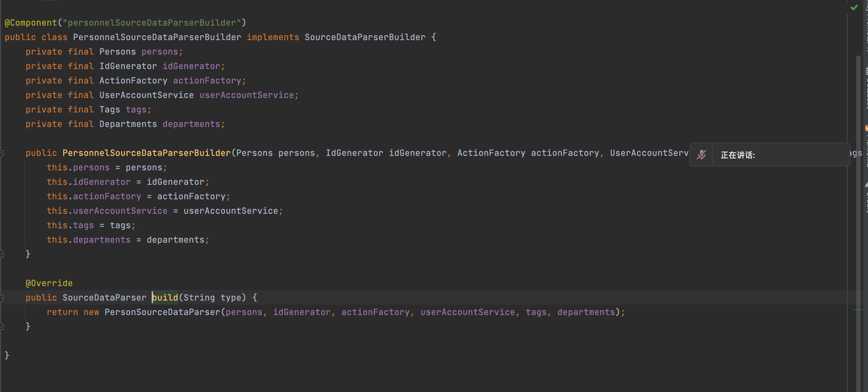Image resolution: width=868 pixels, height=392 pixels.
Task: Click 'this.persons' assignment target
Action: [x=78, y=167]
